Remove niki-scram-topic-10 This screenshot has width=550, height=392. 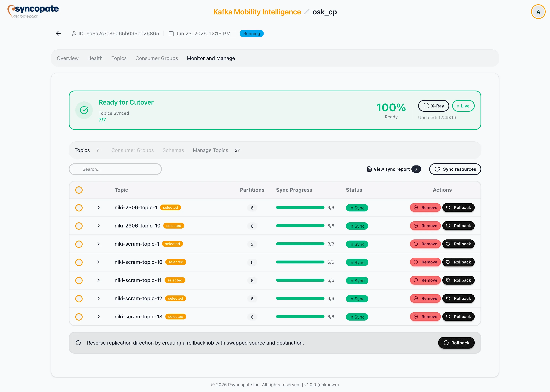pos(425,262)
